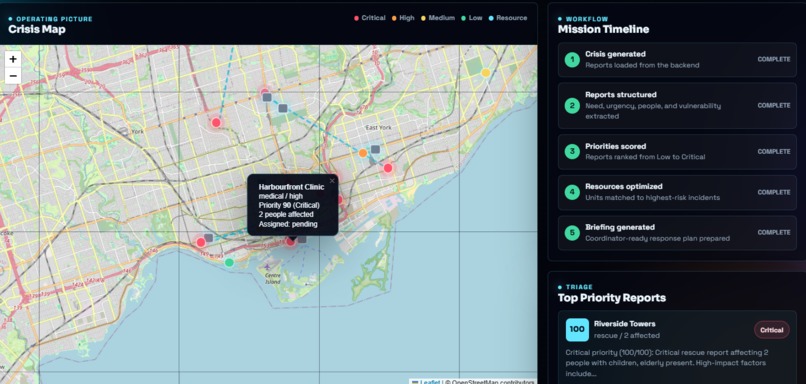Click 'medical / high' in popup
806x384 pixels.
pyautogui.click(x=281, y=196)
